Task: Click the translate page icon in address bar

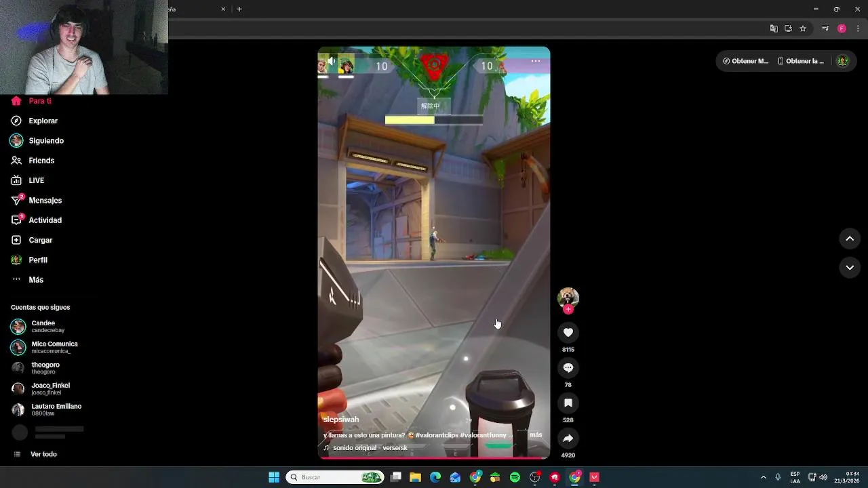Action: 774,28
